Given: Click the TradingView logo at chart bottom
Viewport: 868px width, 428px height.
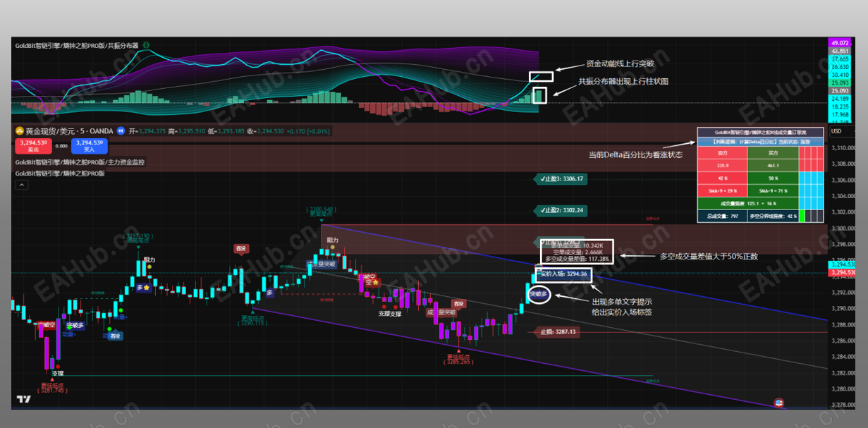Looking at the screenshot, I should click(x=24, y=399).
